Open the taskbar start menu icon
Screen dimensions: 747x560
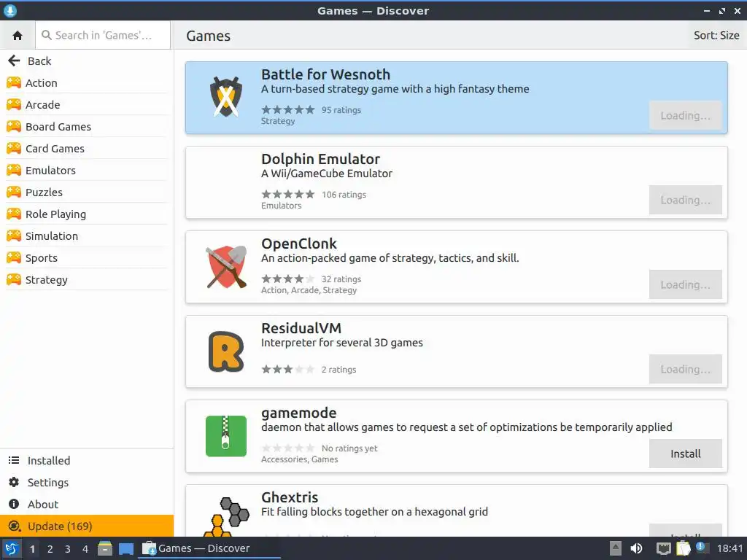click(x=11, y=548)
